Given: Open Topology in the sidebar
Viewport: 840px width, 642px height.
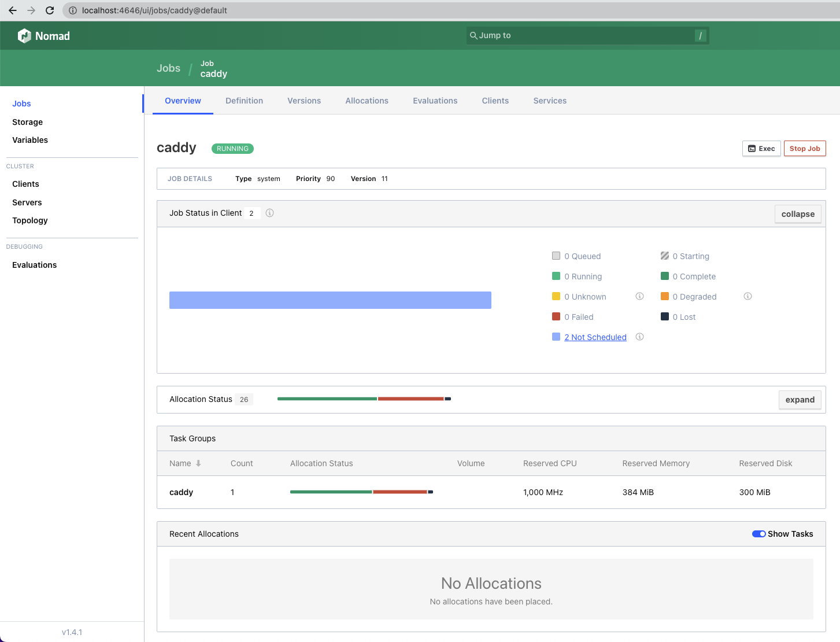Looking at the screenshot, I should [x=30, y=220].
